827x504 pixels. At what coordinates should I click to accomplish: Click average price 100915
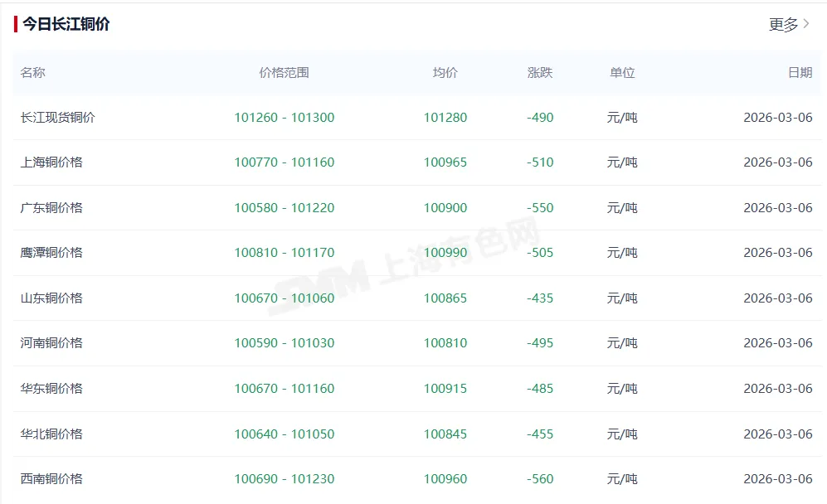[x=445, y=389]
